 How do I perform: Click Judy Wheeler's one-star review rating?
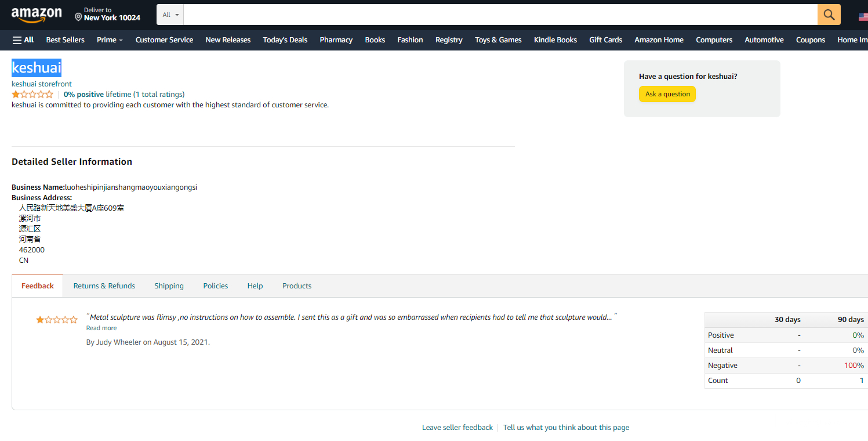[x=57, y=320]
